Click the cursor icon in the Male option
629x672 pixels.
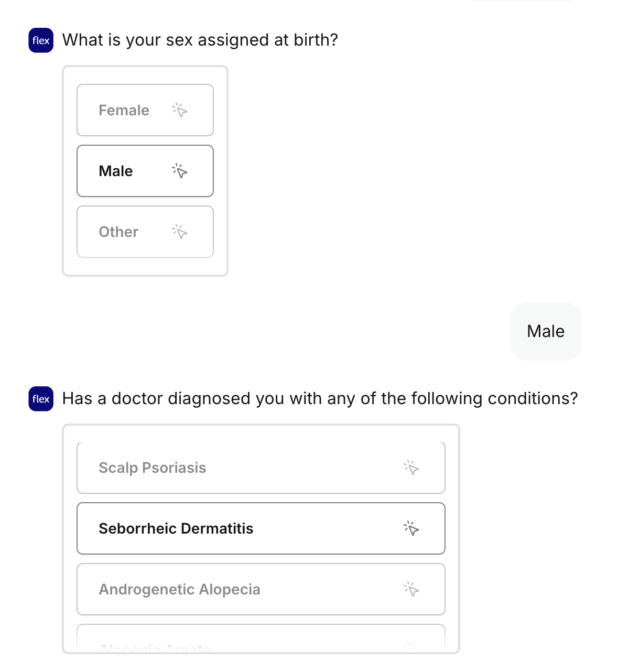179,171
